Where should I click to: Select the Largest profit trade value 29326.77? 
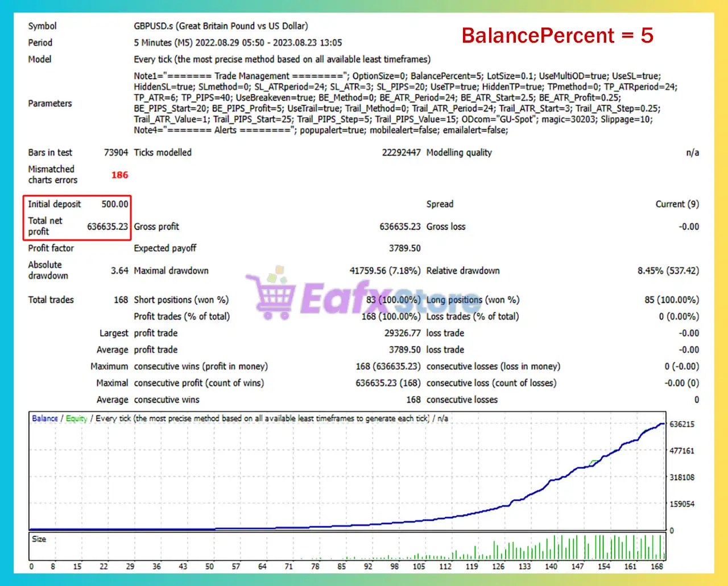pyautogui.click(x=402, y=333)
